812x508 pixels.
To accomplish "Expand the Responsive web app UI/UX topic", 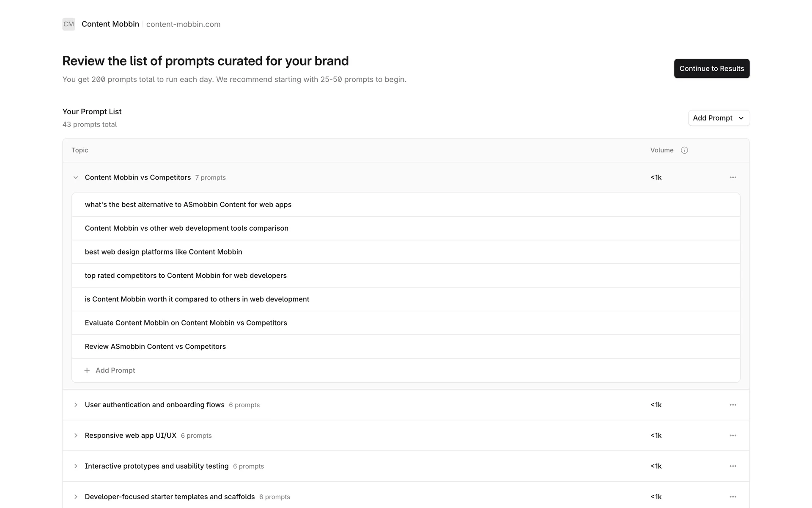I will [x=76, y=435].
